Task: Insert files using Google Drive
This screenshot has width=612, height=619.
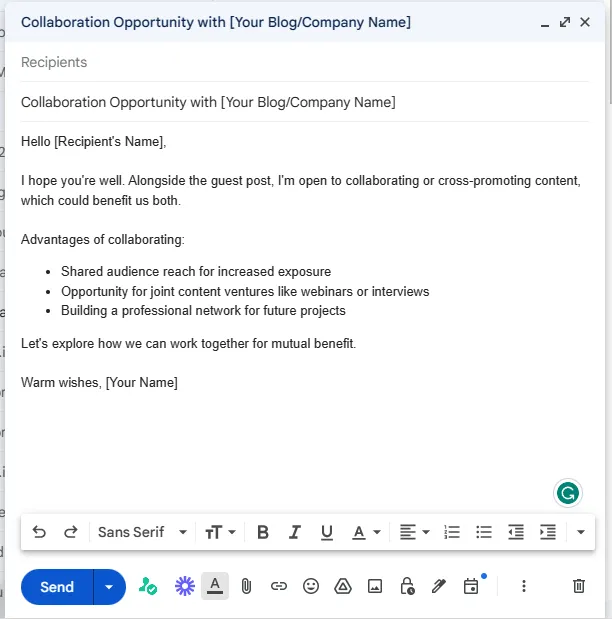Action: (x=343, y=586)
